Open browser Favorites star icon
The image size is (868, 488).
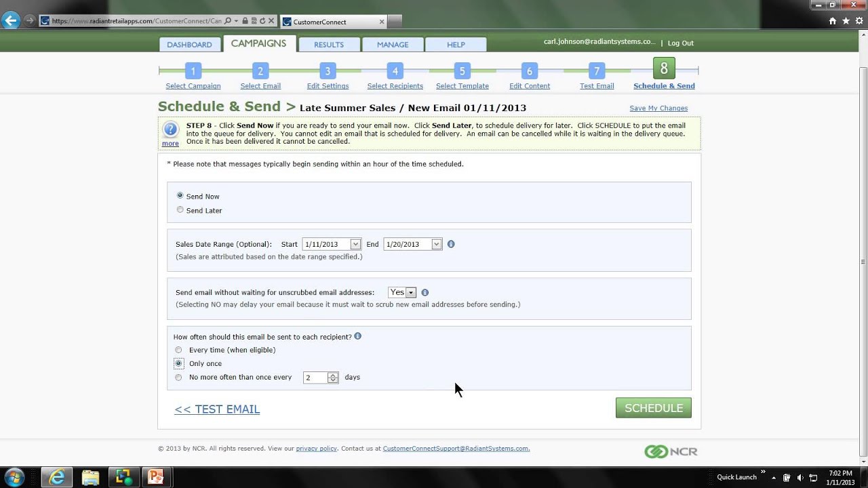click(x=846, y=21)
